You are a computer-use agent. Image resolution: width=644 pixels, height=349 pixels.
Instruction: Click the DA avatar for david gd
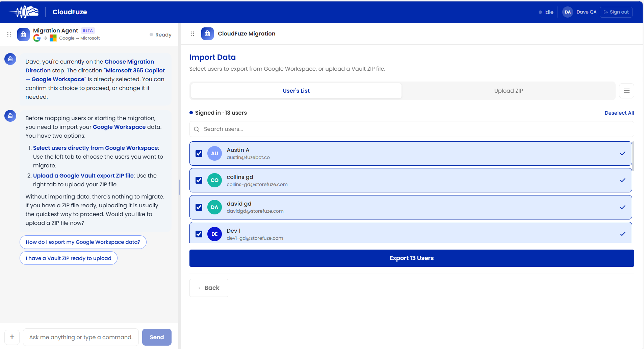[x=214, y=207]
